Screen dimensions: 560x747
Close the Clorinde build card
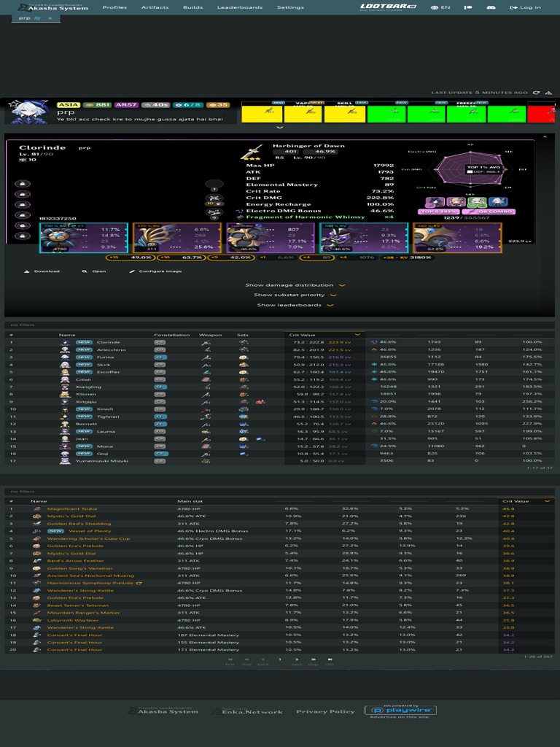[545, 136]
